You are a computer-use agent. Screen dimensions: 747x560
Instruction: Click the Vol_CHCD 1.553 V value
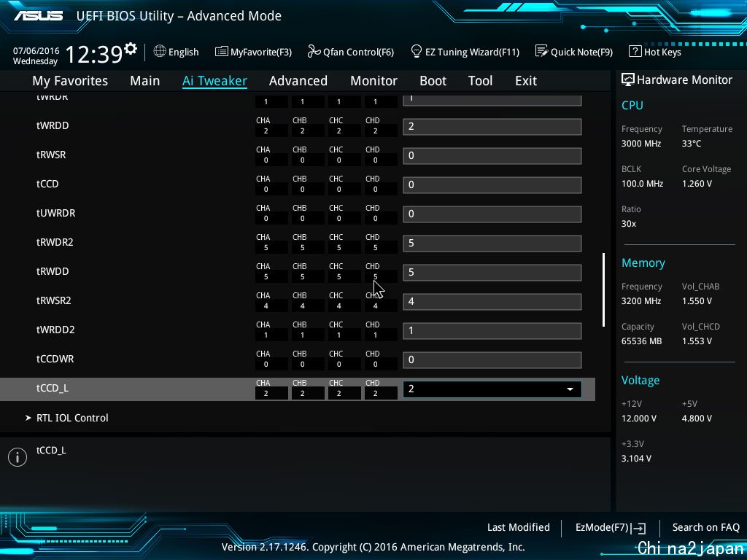pyautogui.click(x=697, y=341)
